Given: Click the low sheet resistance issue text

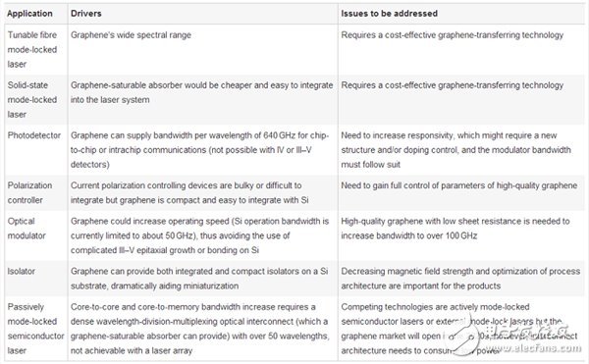Looking at the screenshot, I should [455, 229].
